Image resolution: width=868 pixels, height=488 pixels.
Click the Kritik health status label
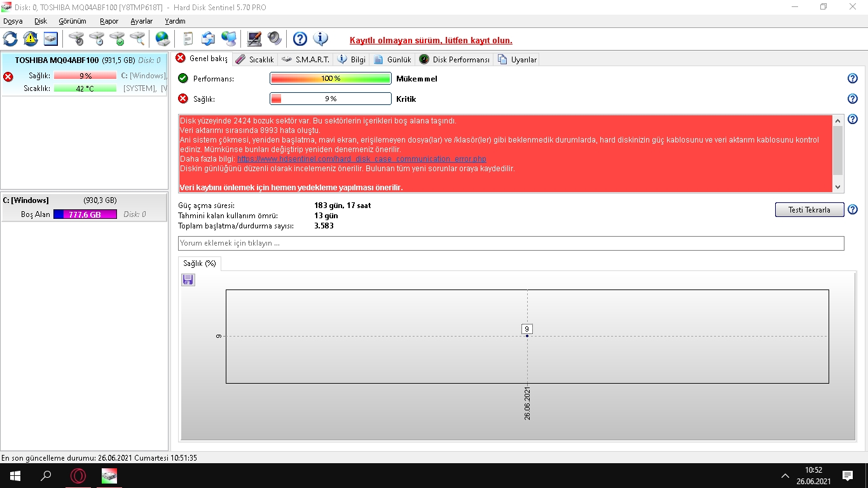(406, 99)
